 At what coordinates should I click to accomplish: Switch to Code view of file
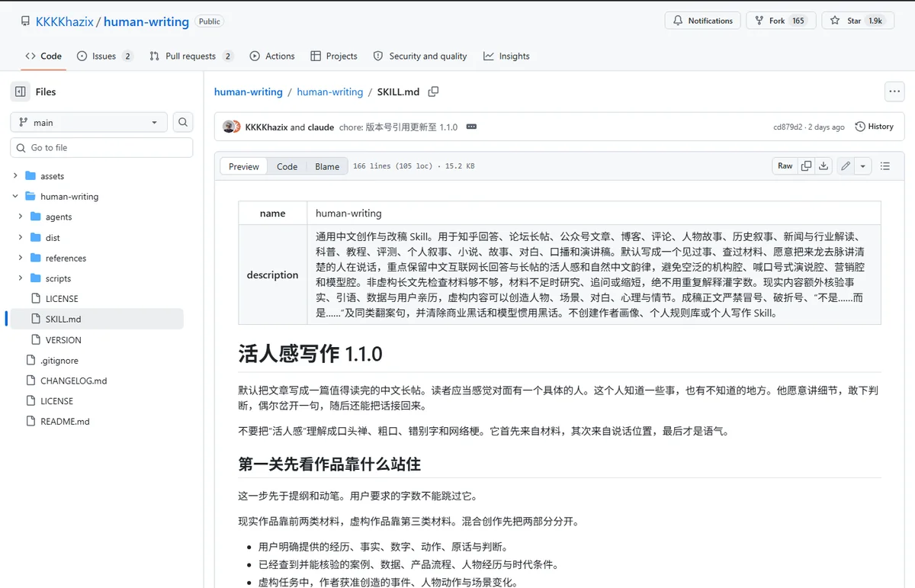[287, 166]
